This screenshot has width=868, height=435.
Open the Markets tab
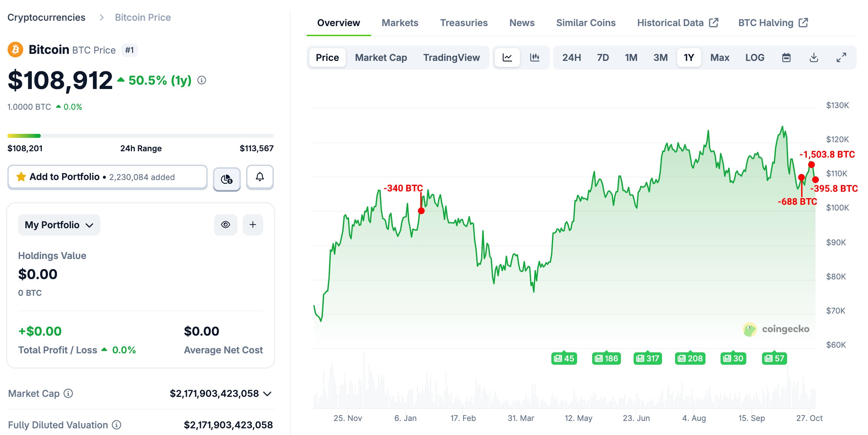pyautogui.click(x=400, y=23)
